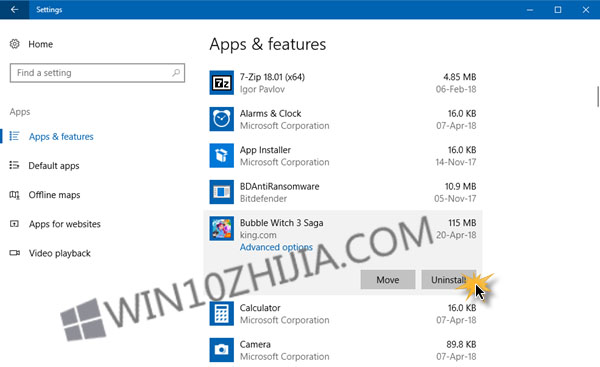
Task: Click the vertical scrollbar thumb
Action: click(598, 96)
